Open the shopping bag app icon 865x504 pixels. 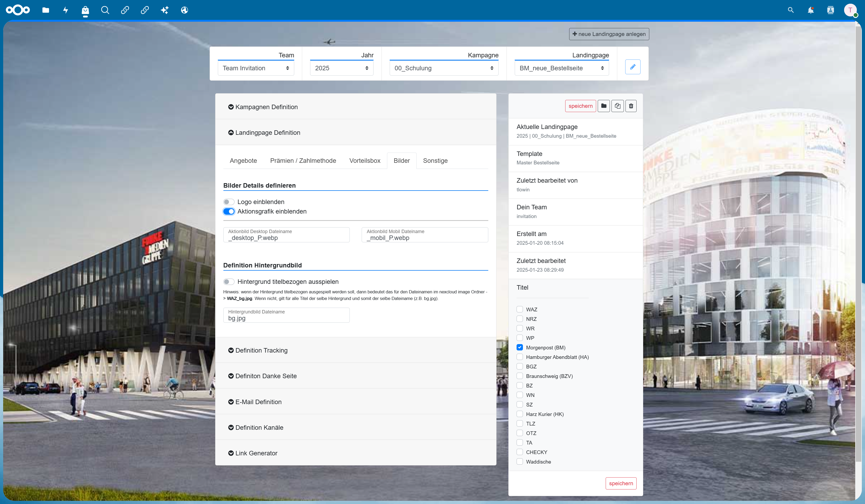[85, 10]
